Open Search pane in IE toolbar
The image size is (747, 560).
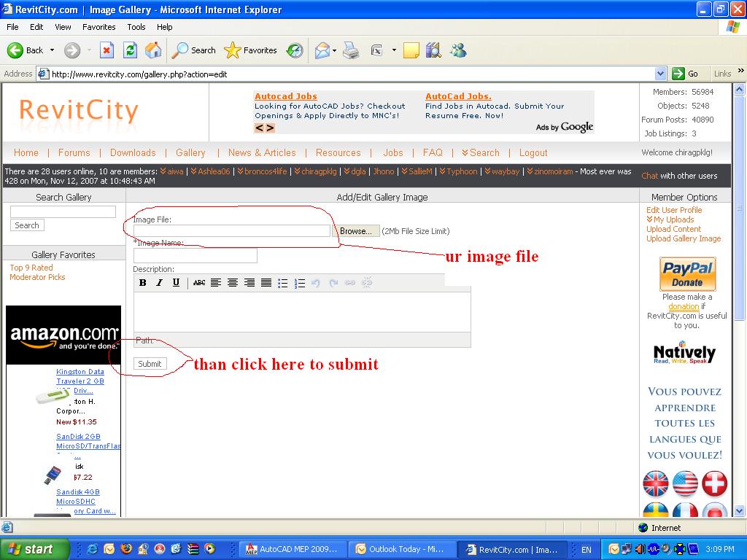pyautogui.click(x=193, y=50)
